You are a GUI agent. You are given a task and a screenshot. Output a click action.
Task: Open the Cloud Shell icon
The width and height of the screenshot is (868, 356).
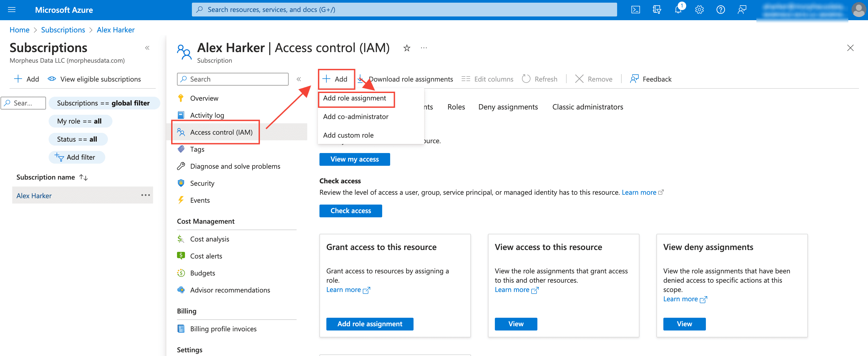pyautogui.click(x=635, y=10)
